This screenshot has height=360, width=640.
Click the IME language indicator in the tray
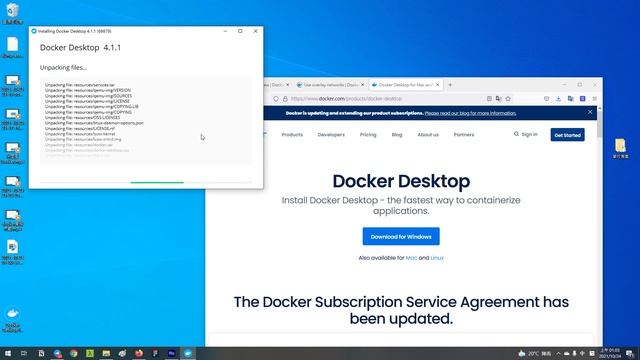tap(582, 353)
